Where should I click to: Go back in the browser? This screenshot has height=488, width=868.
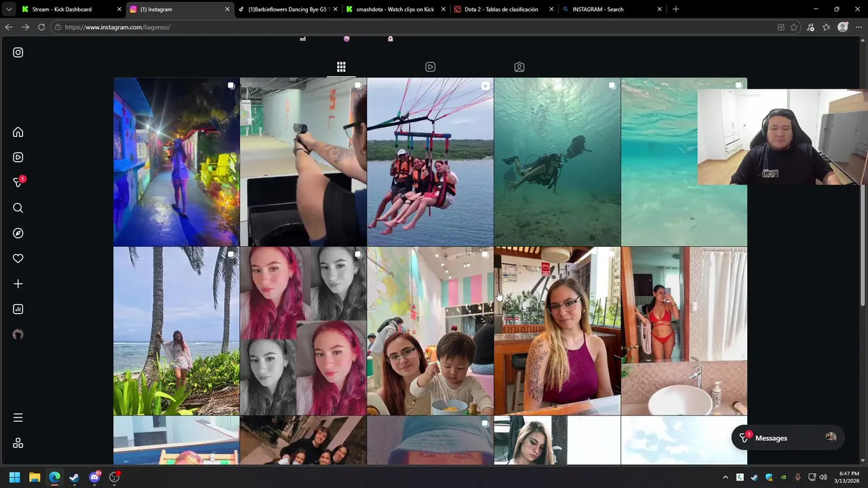coord(9,27)
